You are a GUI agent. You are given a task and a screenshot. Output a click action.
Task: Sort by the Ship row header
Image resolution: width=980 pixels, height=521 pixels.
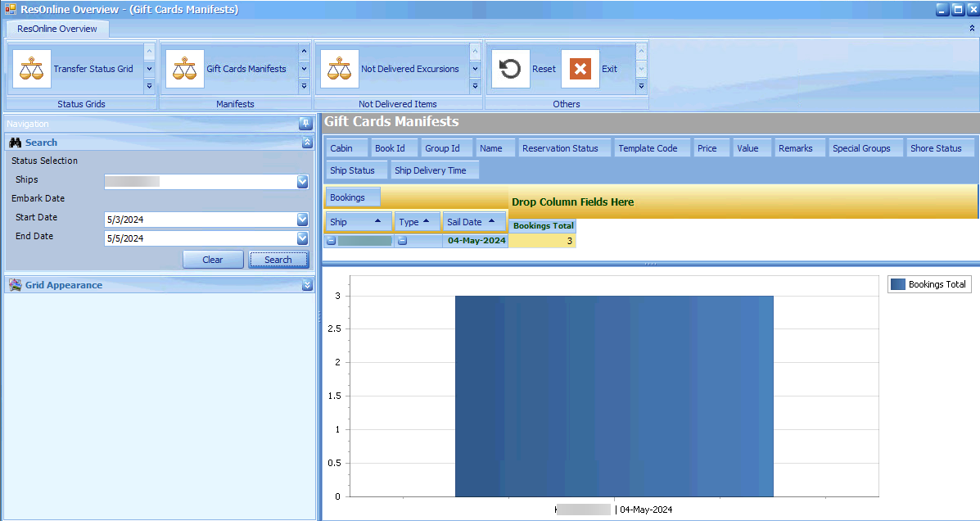click(x=359, y=222)
